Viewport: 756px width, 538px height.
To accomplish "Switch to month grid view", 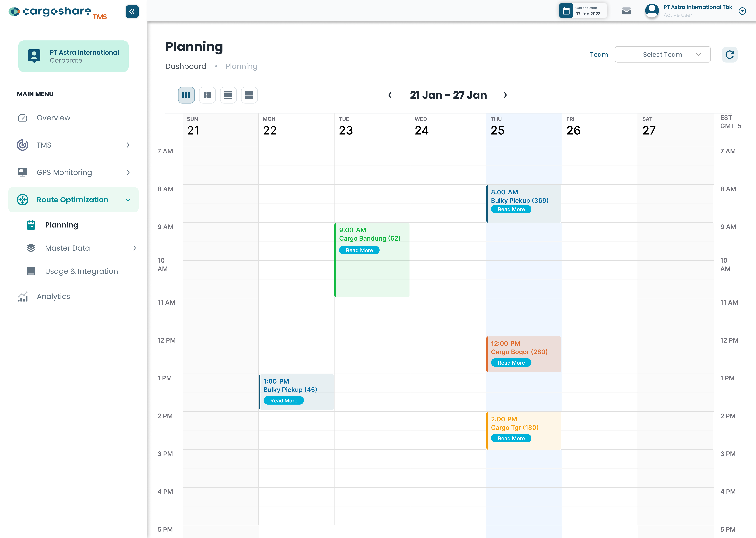I will pos(208,95).
